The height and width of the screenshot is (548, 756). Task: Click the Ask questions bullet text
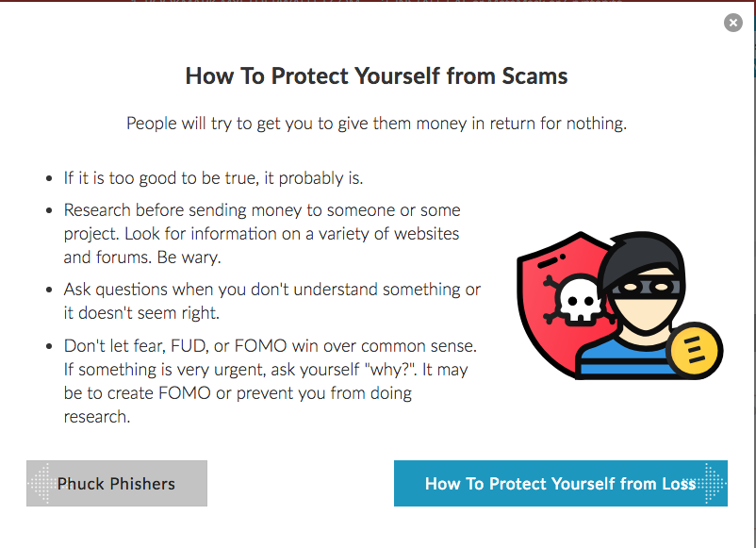pos(271,301)
